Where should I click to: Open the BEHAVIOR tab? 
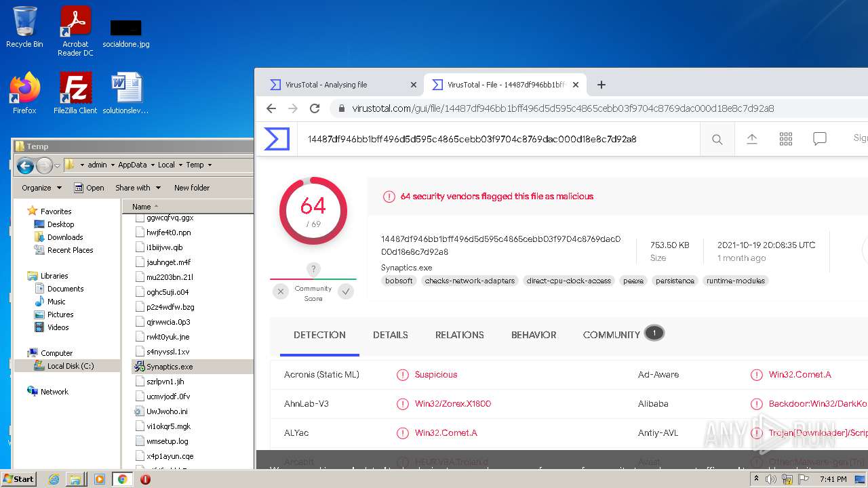point(534,335)
